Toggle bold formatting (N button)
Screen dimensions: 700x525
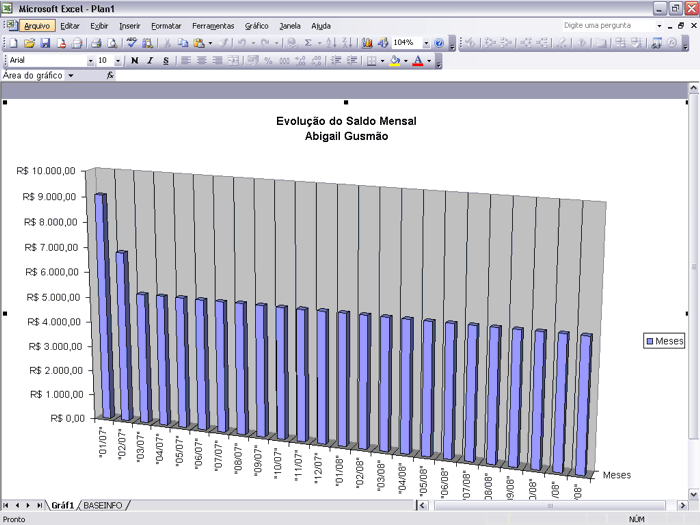pyautogui.click(x=135, y=61)
